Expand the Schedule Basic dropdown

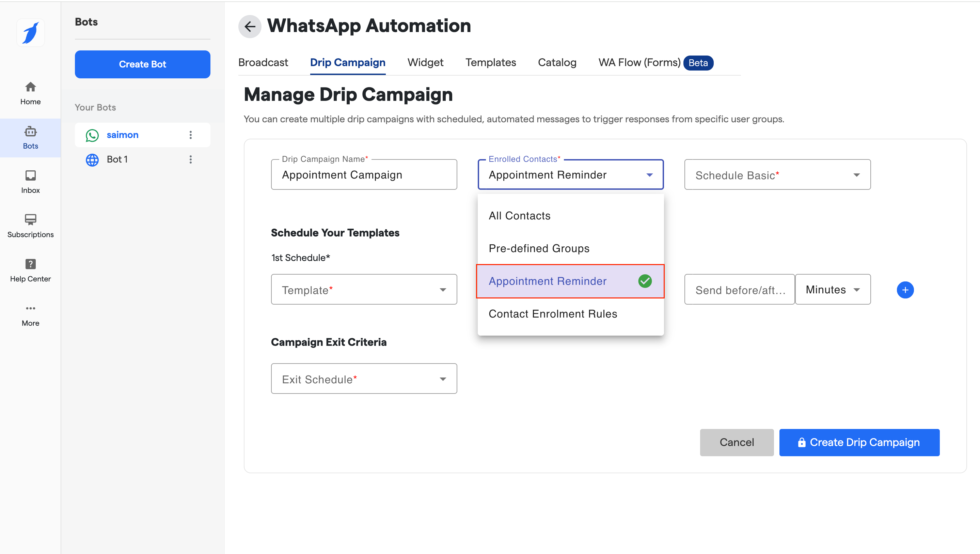point(777,175)
